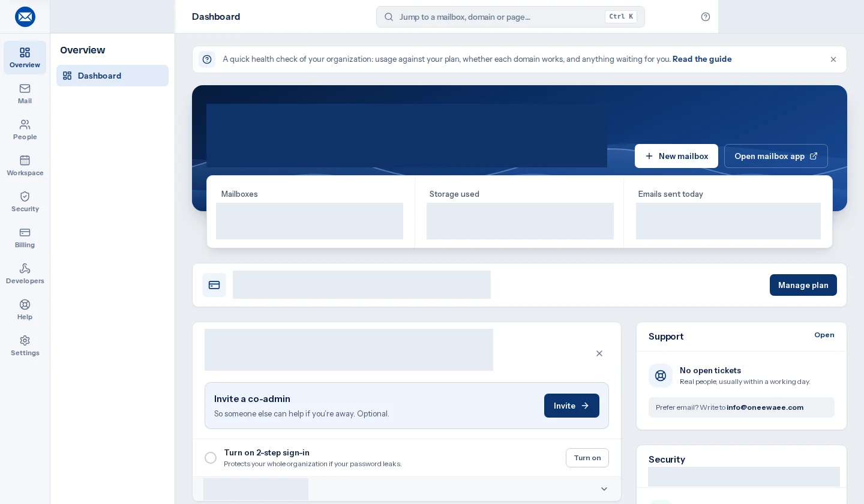Go to the Mail section
This screenshot has width=864, height=504.
[25, 94]
